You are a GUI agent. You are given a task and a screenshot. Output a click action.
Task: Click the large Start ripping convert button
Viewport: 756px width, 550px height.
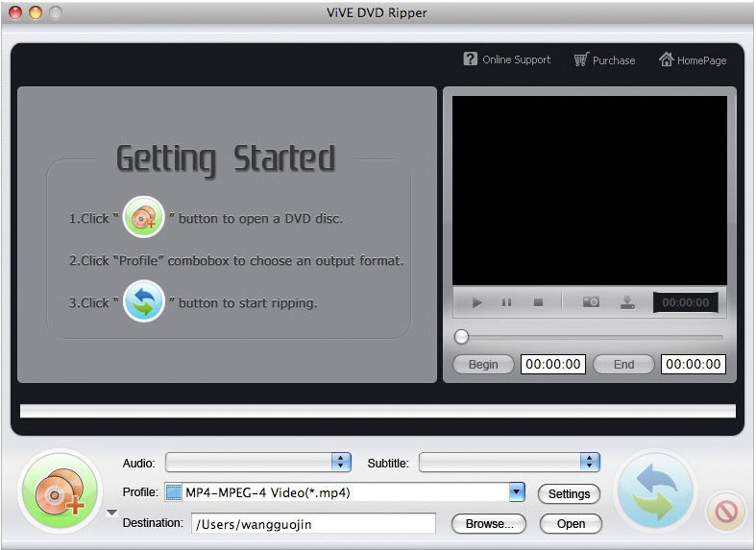[x=655, y=491]
